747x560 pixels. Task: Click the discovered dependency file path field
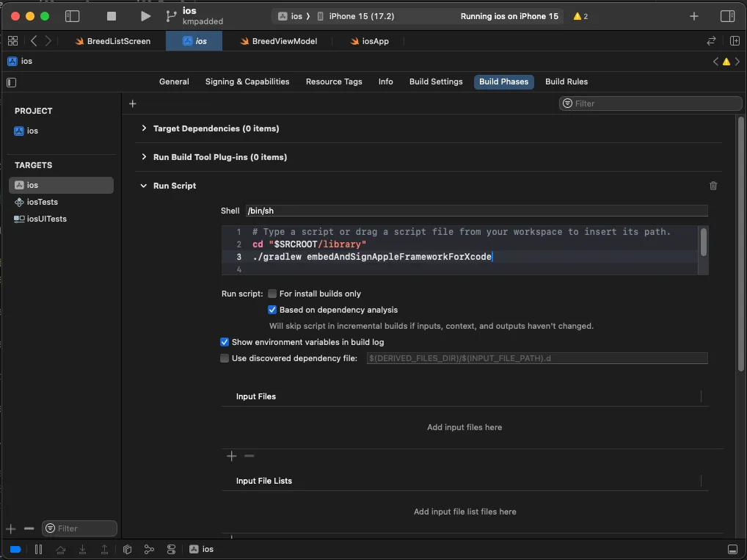coord(537,358)
